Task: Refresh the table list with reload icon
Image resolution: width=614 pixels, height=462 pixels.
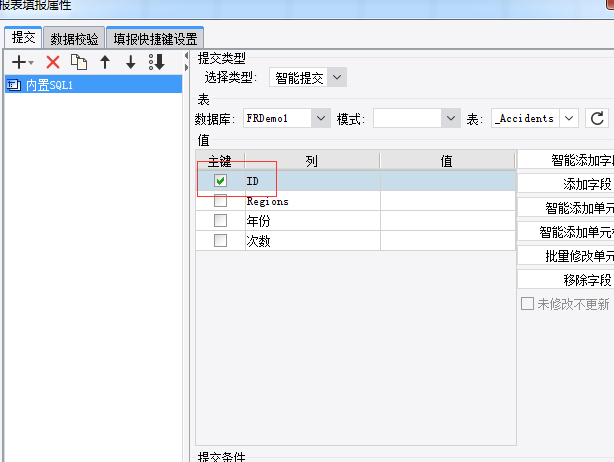Action: (x=597, y=118)
